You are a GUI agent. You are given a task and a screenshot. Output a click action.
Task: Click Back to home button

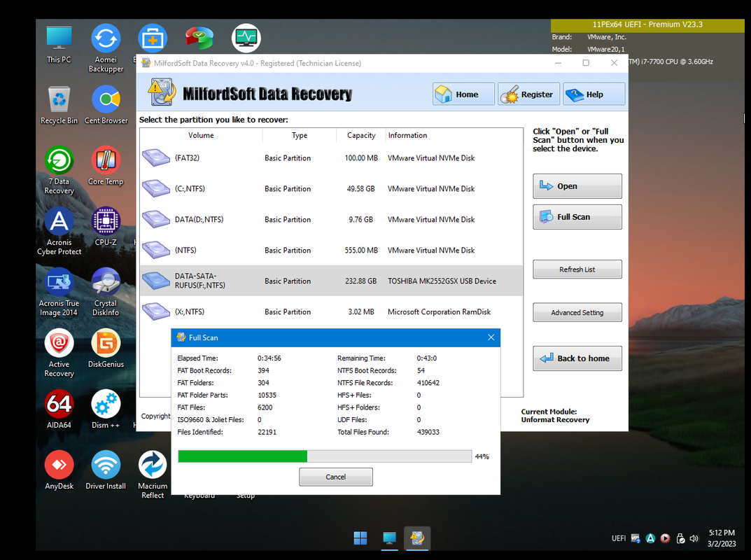[x=577, y=358]
